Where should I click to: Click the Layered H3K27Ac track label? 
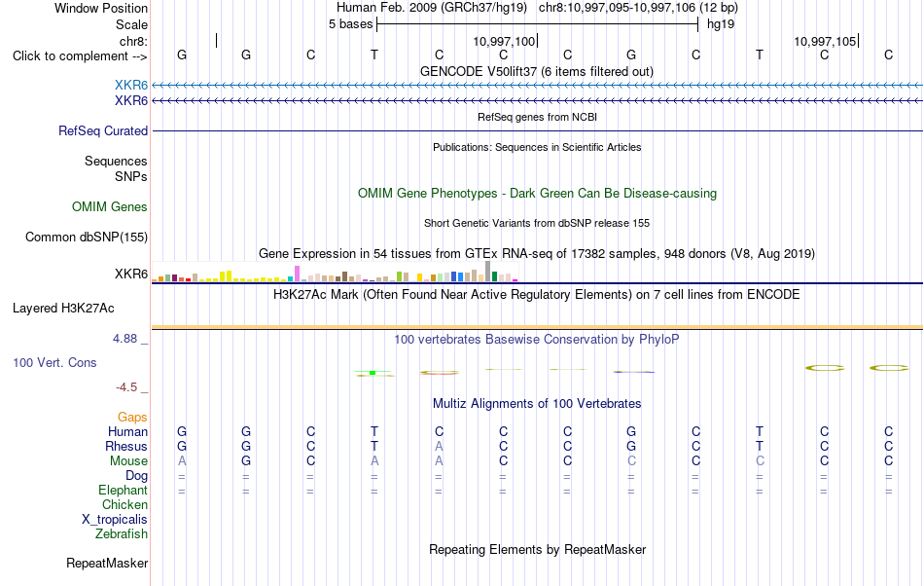pyautogui.click(x=63, y=309)
